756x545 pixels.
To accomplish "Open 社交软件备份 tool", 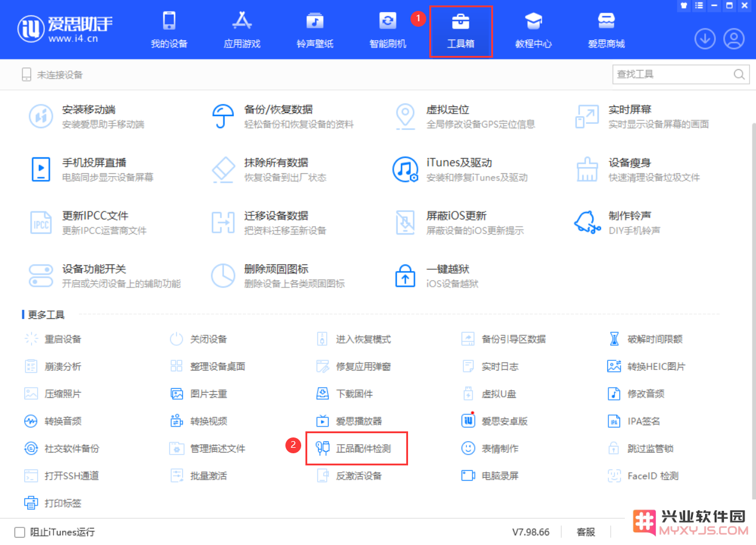I will pyautogui.click(x=62, y=448).
